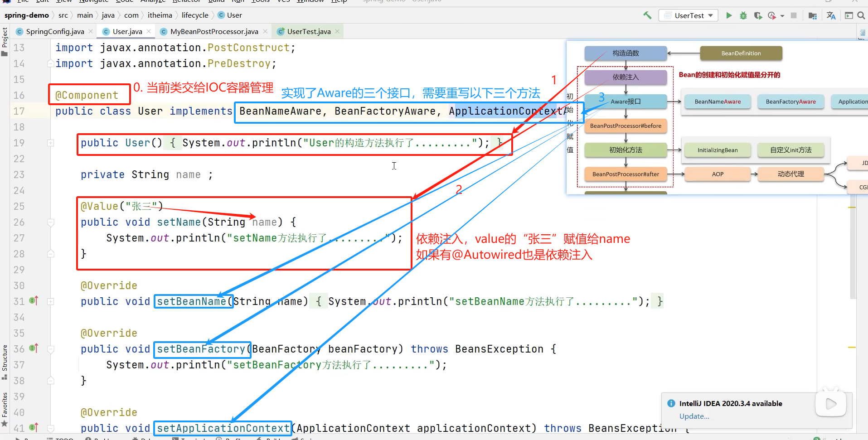
Task: Click the Profiler run clock icon
Action: click(x=772, y=15)
